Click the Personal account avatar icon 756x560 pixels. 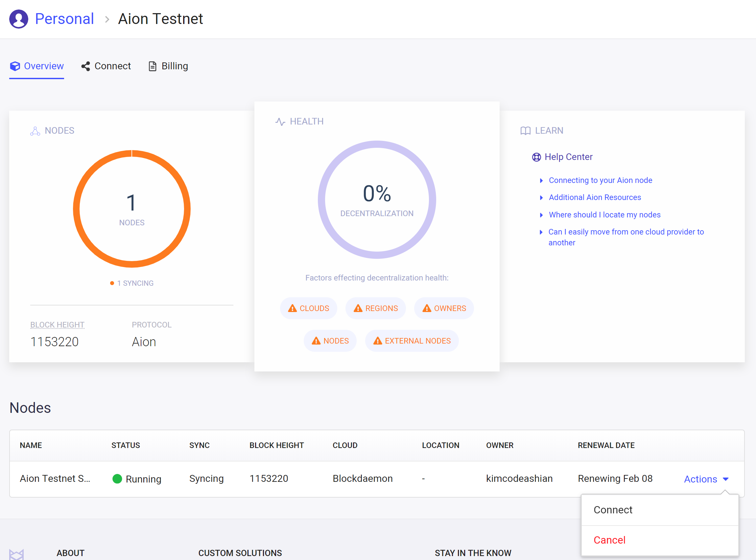[19, 19]
